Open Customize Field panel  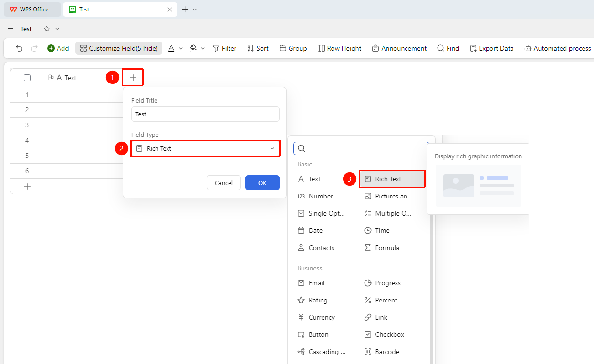coord(119,48)
